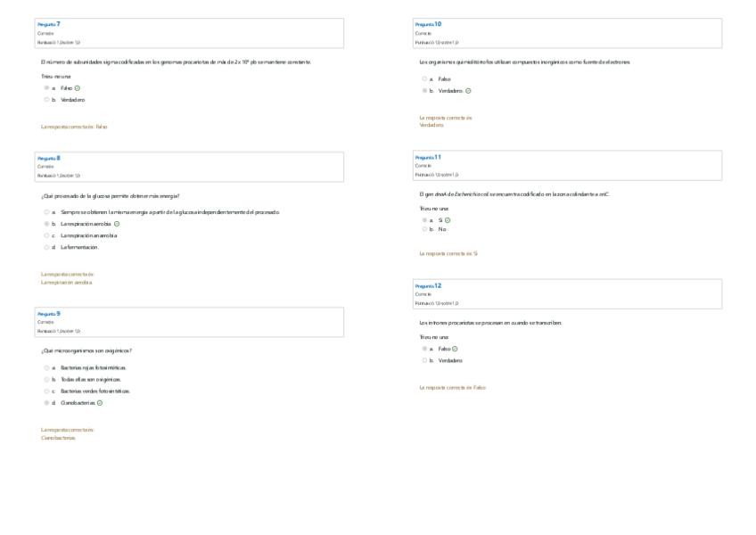Click the Pregunta 9 question title
756x535 pixels.
point(49,314)
